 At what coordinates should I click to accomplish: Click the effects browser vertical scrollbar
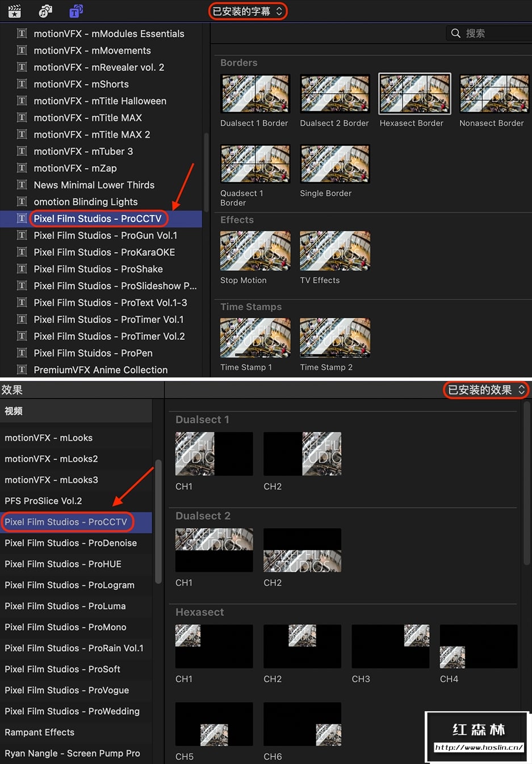click(x=527, y=482)
